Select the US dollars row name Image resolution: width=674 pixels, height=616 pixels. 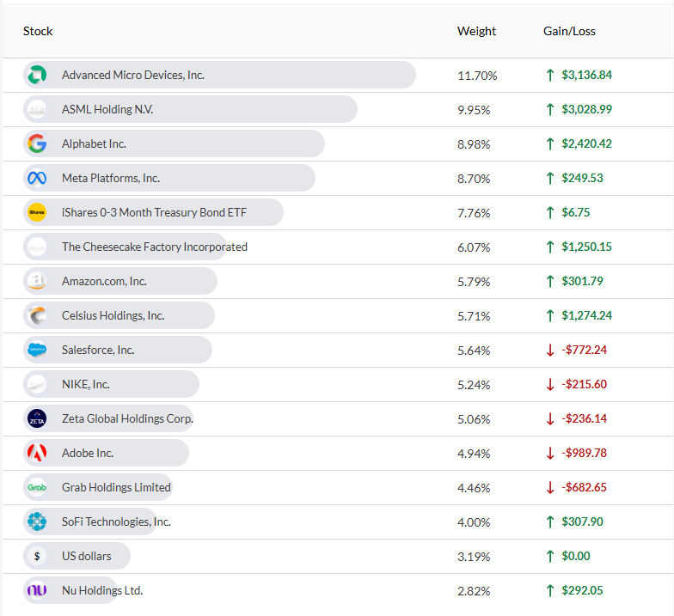click(86, 557)
